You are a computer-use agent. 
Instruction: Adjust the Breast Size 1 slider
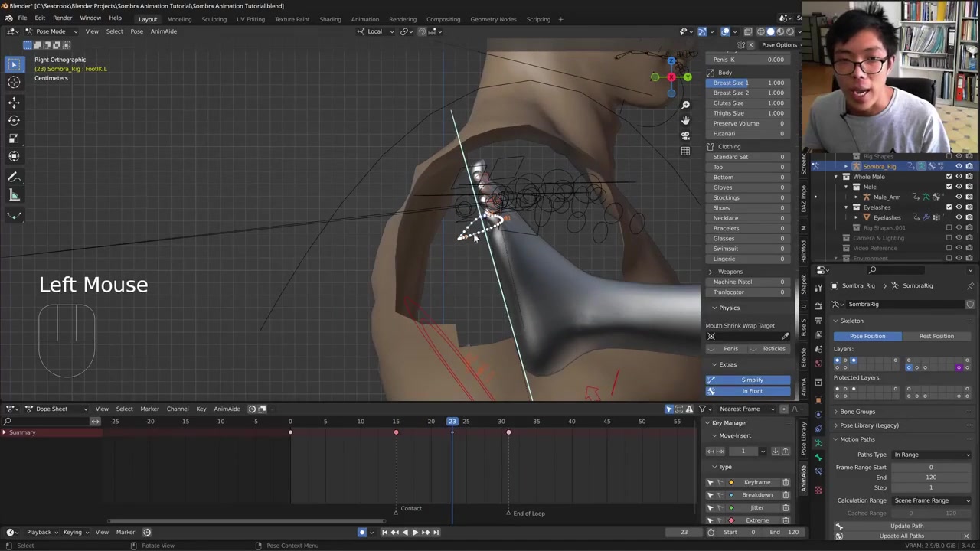[x=748, y=83]
